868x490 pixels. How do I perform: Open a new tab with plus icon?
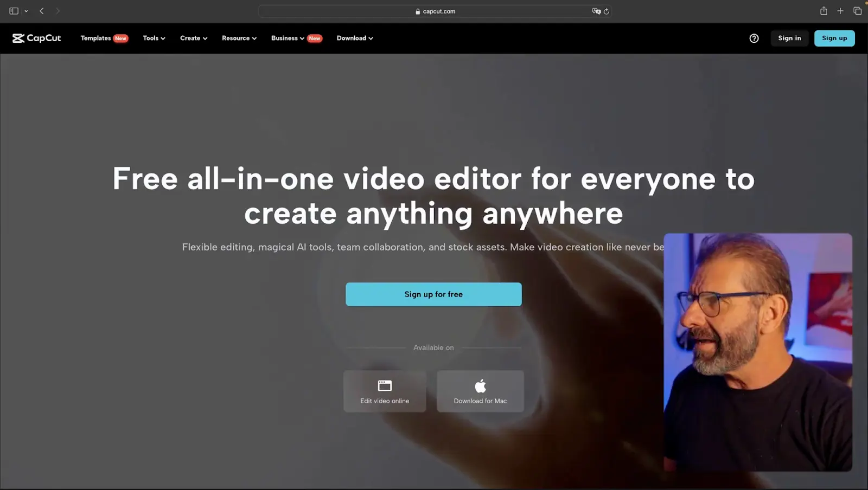coord(840,11)
